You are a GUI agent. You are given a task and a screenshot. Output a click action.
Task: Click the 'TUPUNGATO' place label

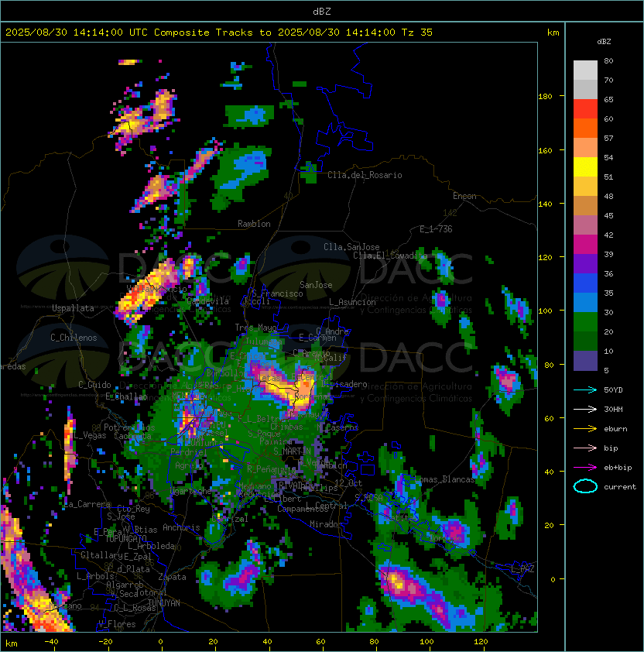pos(125,539)
